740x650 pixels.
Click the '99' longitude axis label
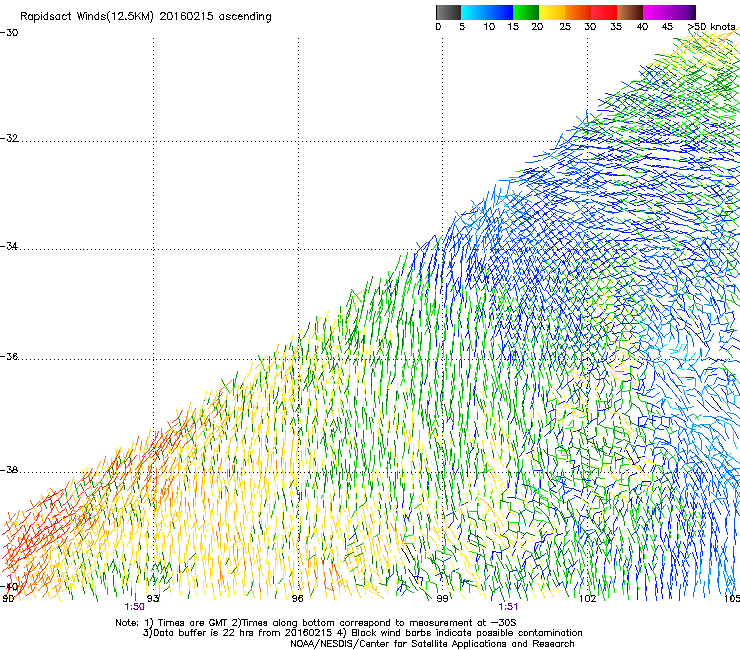click(x=442, y=599)
